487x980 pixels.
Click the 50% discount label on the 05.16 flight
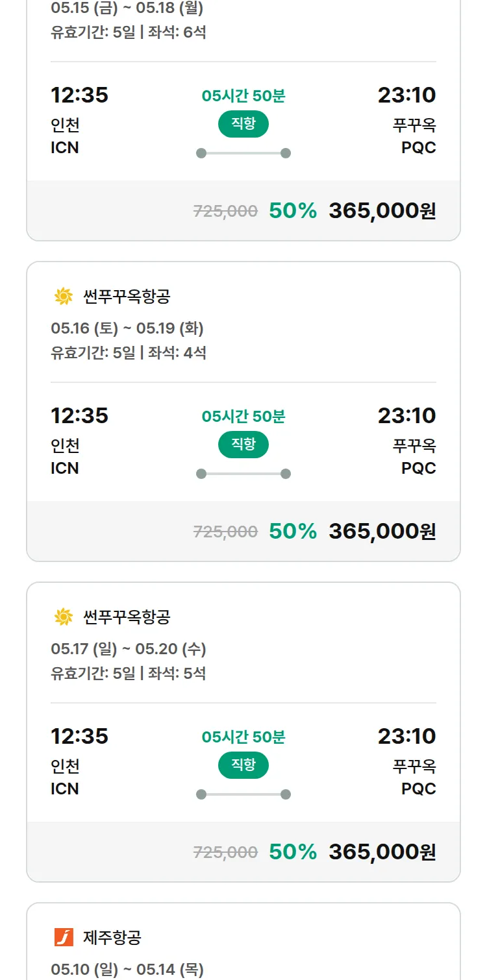(x=293, y=532)
